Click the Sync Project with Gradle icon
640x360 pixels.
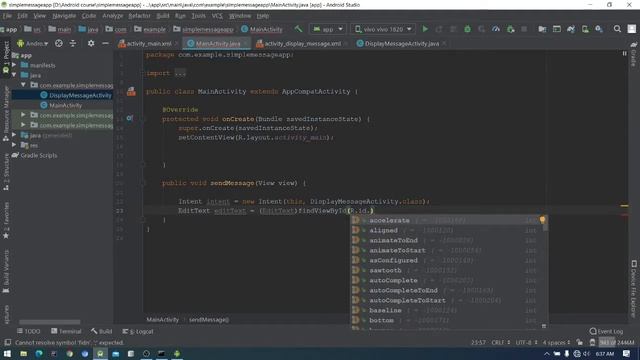[x=571, y=29]
